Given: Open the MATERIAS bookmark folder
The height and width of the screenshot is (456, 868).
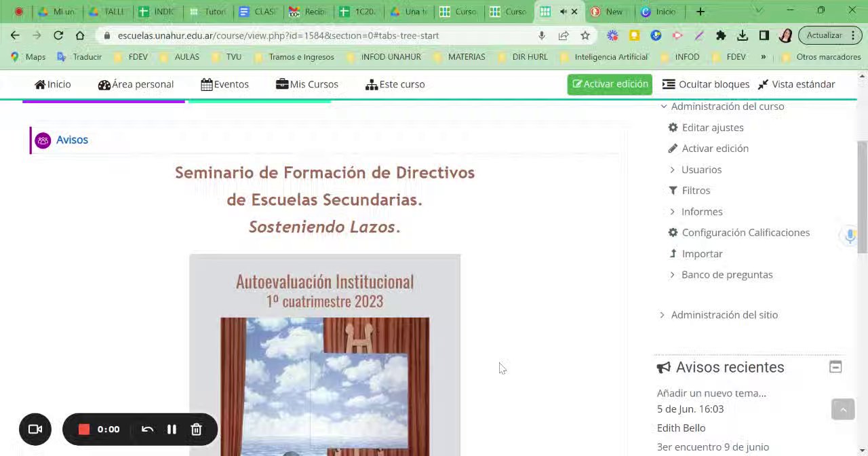Looking at the screenshot, I should pos(460,57).
